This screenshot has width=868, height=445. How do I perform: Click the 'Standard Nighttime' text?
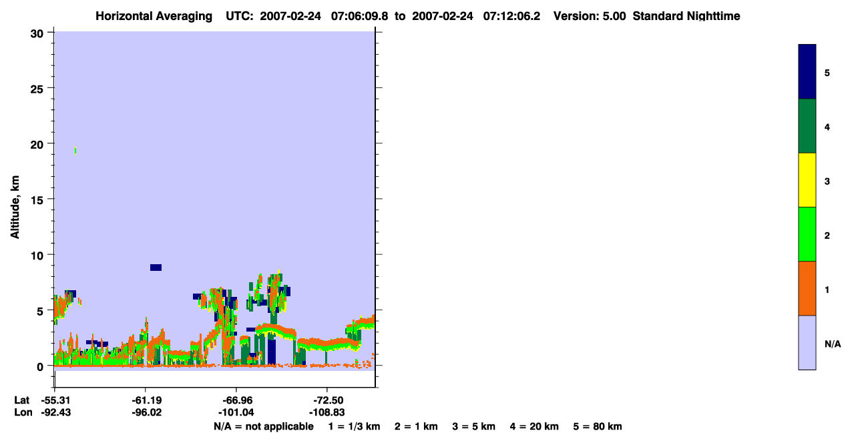686,16
